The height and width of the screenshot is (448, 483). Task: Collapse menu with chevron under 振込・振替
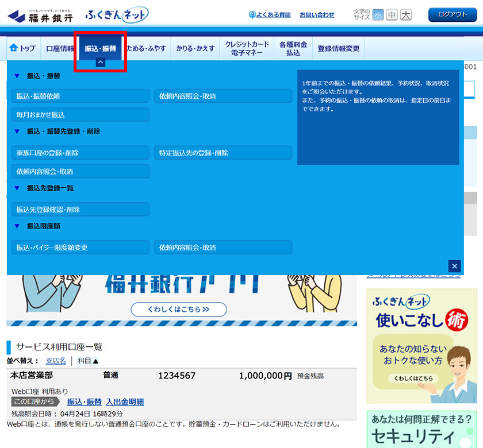coord(101,63)
